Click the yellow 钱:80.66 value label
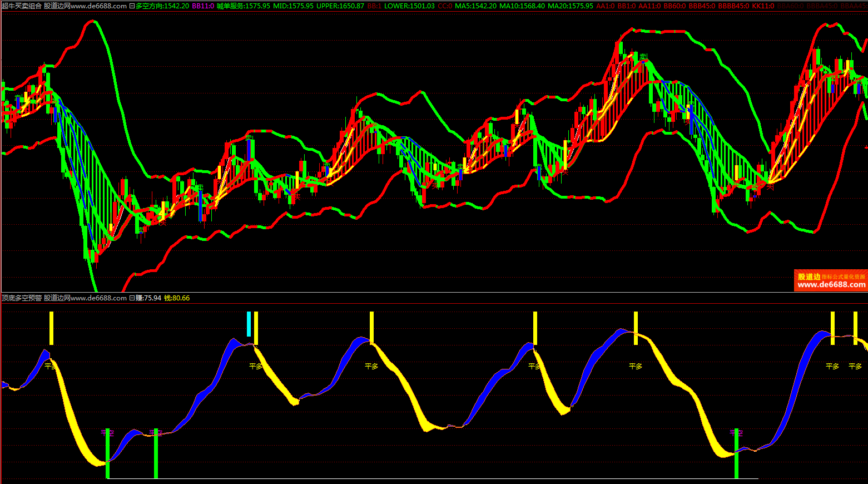This screenshot has width=868, height=484. (x=177, y=298)
